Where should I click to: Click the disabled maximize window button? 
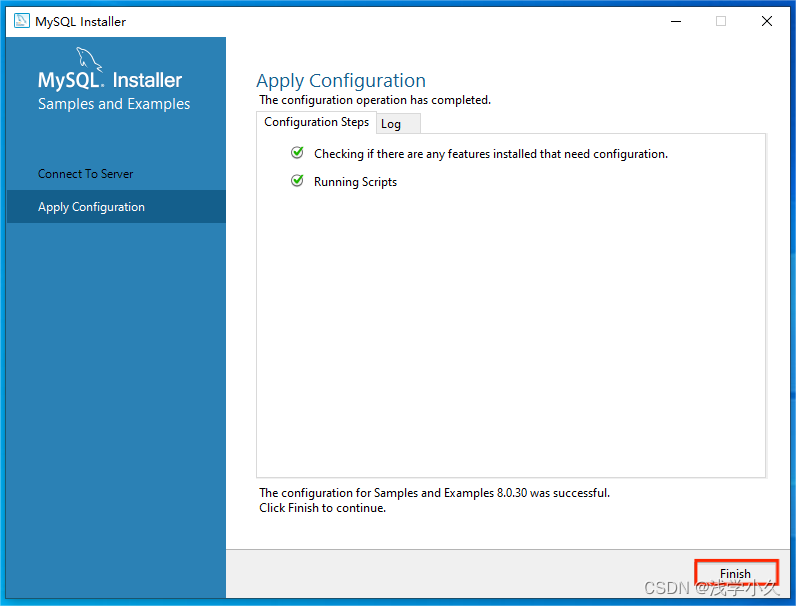click(x=721, y=21)
